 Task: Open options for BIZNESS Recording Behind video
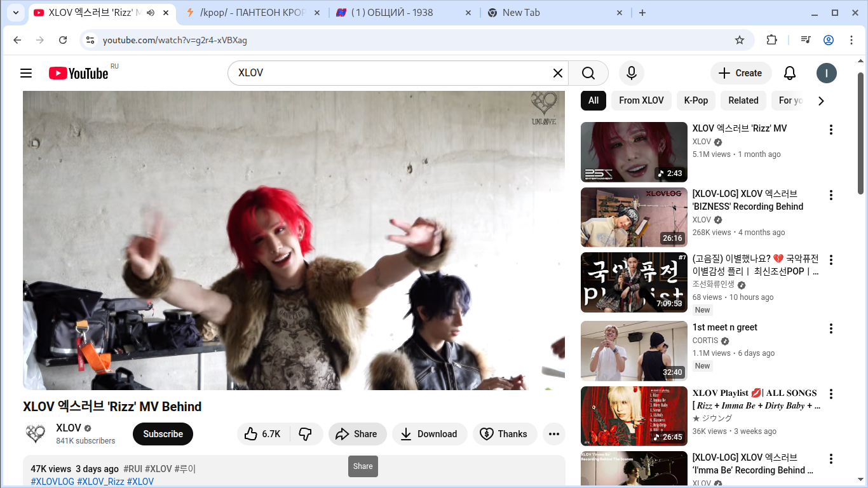[x=831, y=195]
